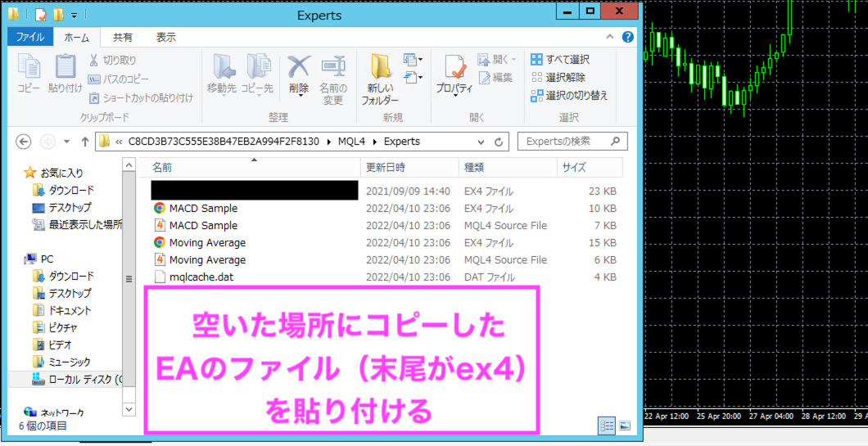Switch to Share (共有) tab
Image resolution: width=868 pixels, height=446 pixels.
pos(122,37)
